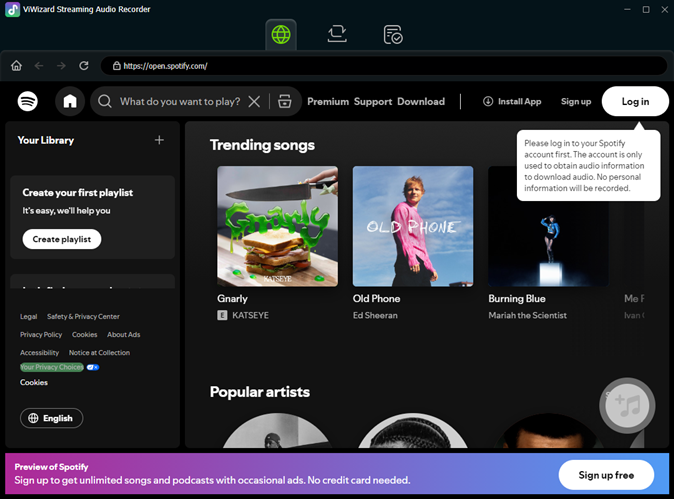Open the Ed Sheeran artist link

point(375,315)
